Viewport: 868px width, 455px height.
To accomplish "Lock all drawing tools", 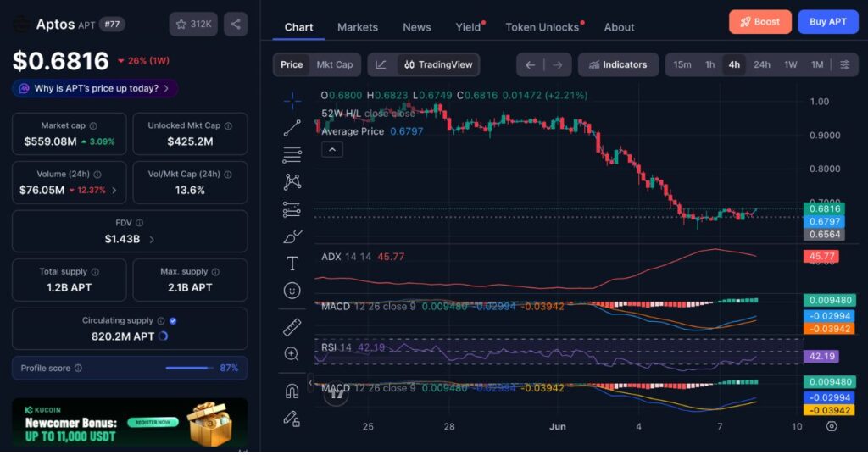I will tap(292, 419).
